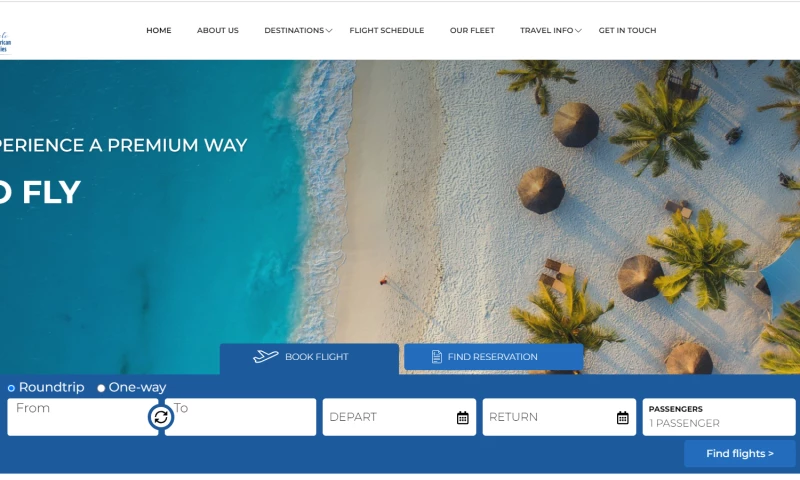This screenshot has width=800, height=480.
Task: Click the airline logo in the header
Action: [5, 43]
